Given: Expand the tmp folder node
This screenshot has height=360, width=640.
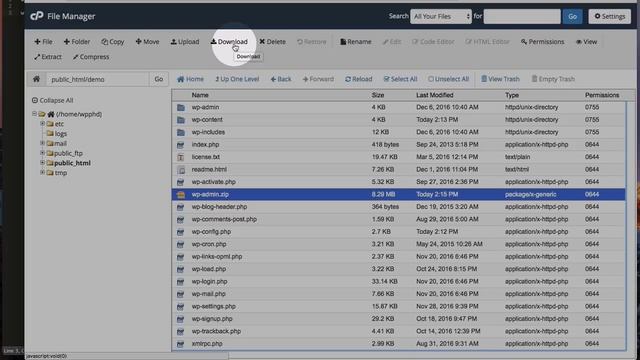Looking at the screenshot, I should point(42,172).
